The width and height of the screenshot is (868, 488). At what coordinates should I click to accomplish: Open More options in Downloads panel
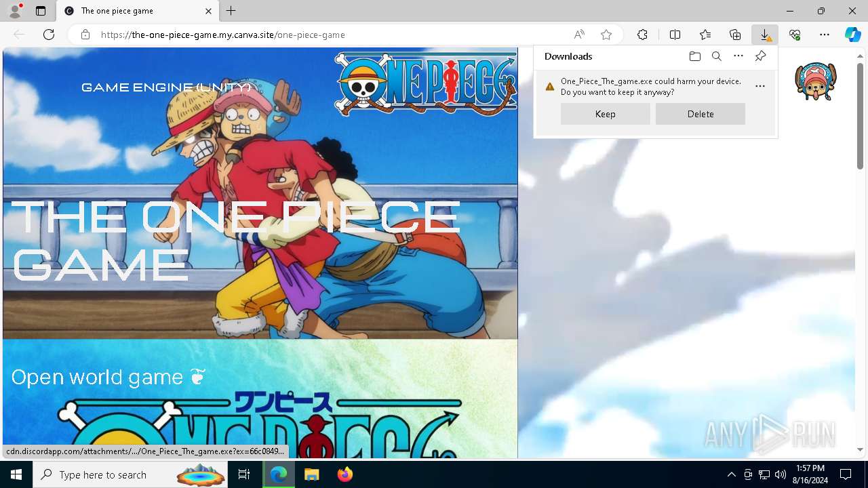tap(738, 56)
